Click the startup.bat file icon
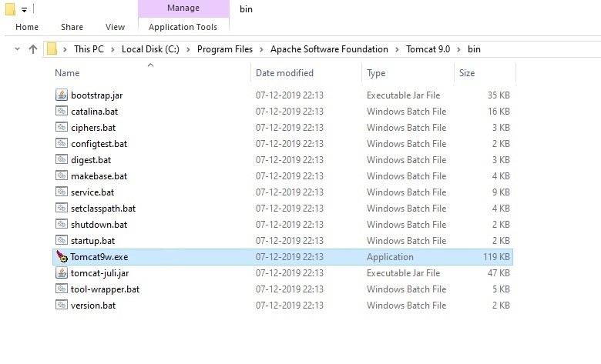 [62, 240]
